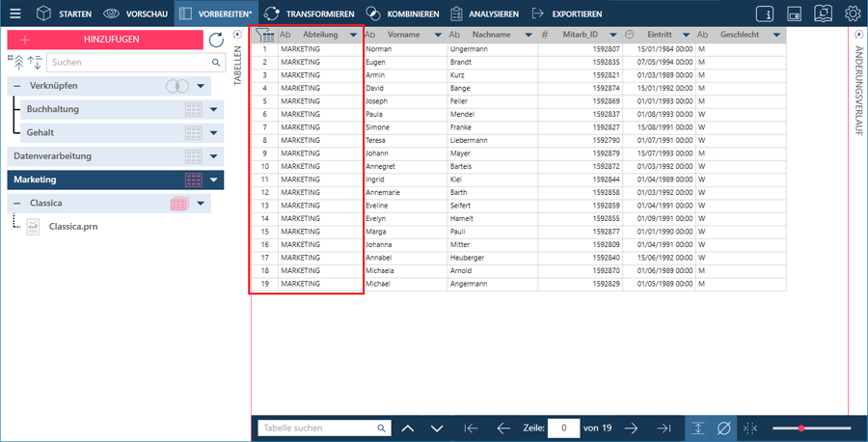Open the help book icon
This screenshot has width=868, height=442.
824,14
